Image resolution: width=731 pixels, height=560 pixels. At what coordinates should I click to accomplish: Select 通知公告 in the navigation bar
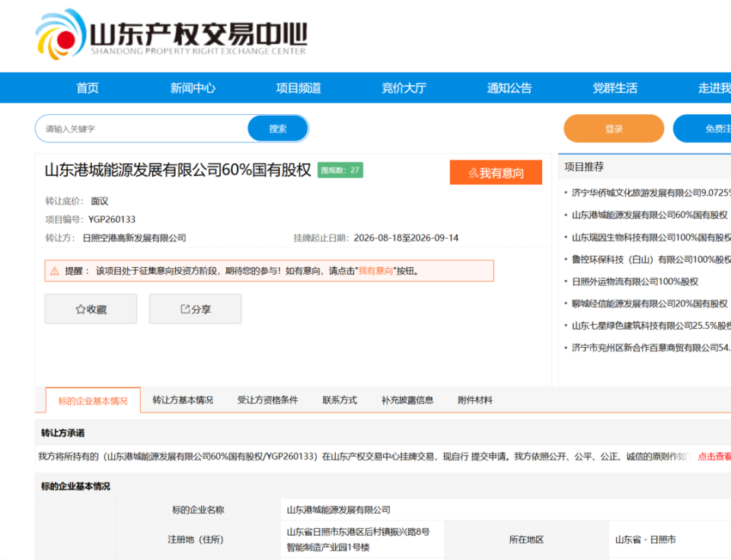(x=509, y=88)
